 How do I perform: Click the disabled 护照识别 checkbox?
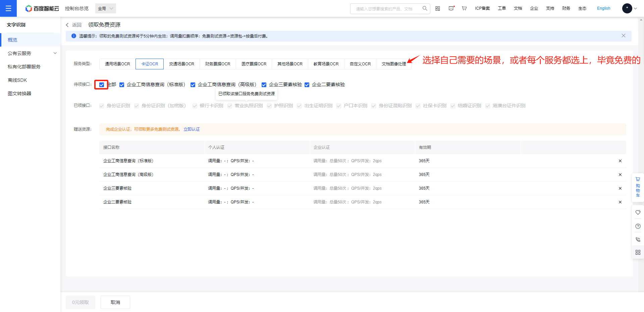(x=269, y=106)
